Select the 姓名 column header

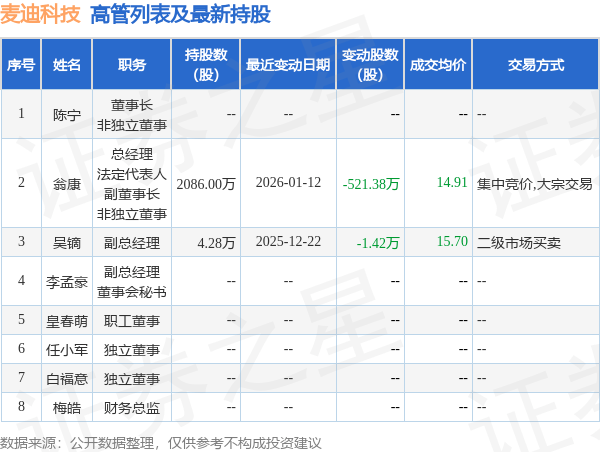coord(67,65)
